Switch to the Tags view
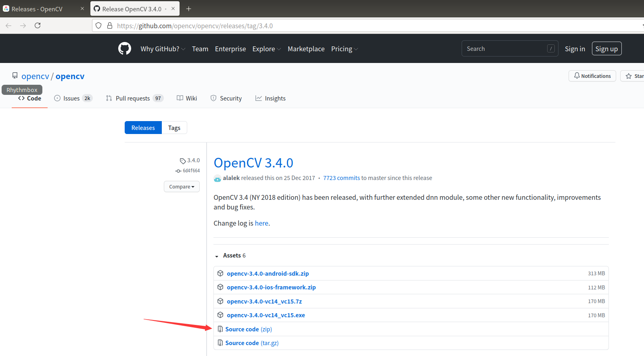The width and height of the screenshot is (644, 356). click(174, 128)
